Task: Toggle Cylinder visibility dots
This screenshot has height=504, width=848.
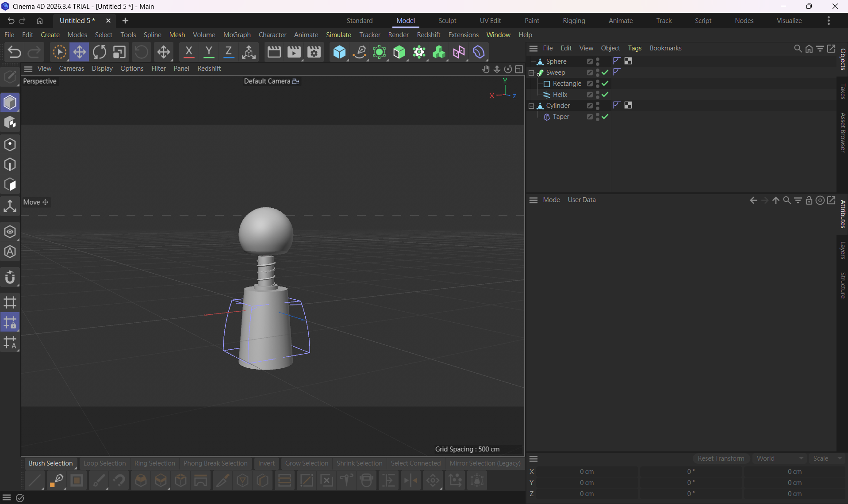Action: coord(598,106)
